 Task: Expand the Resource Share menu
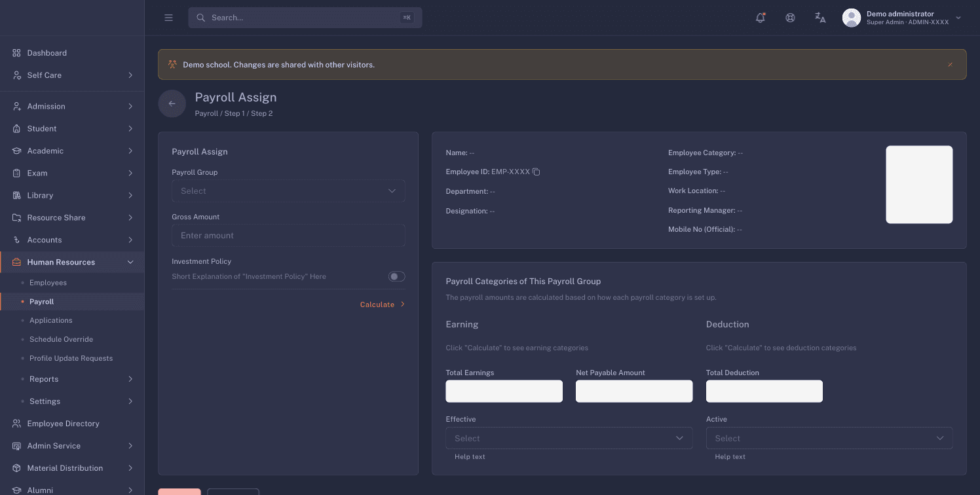pyautogui.click(x=72, y=218)
